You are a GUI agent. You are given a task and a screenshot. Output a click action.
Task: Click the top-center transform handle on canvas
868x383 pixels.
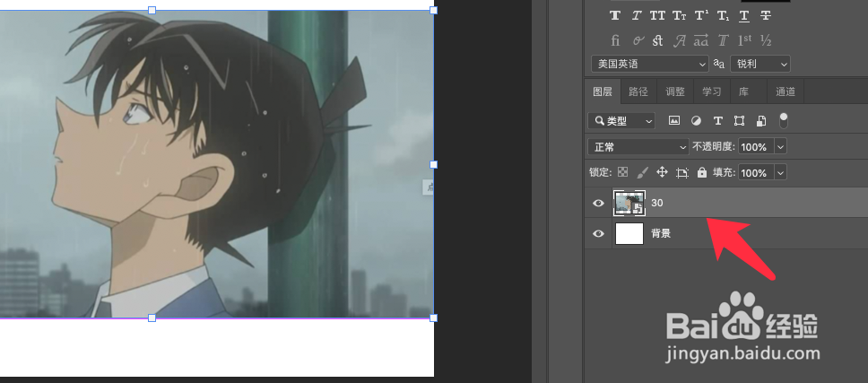pos(152,10)
